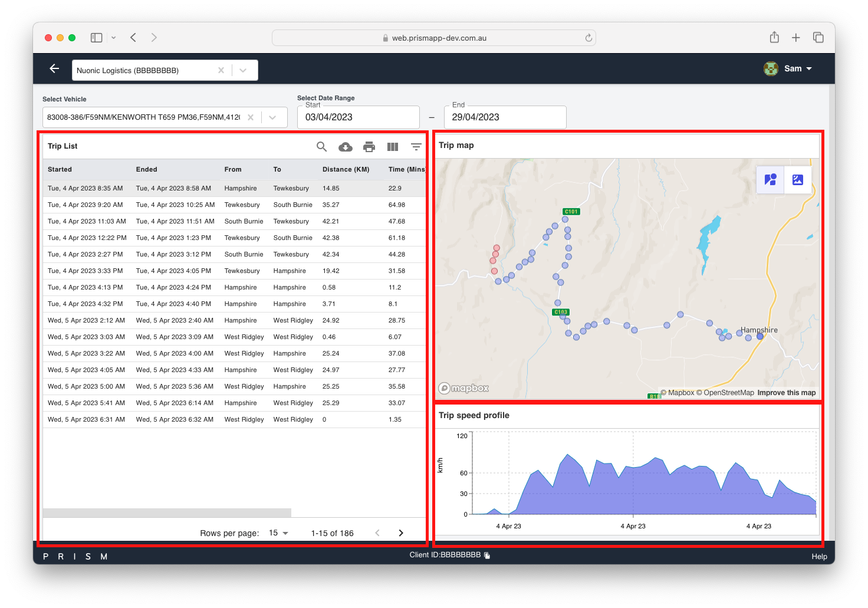868x608 pixels.
Task: Open the filter table icon
Action: pos(416,147)
